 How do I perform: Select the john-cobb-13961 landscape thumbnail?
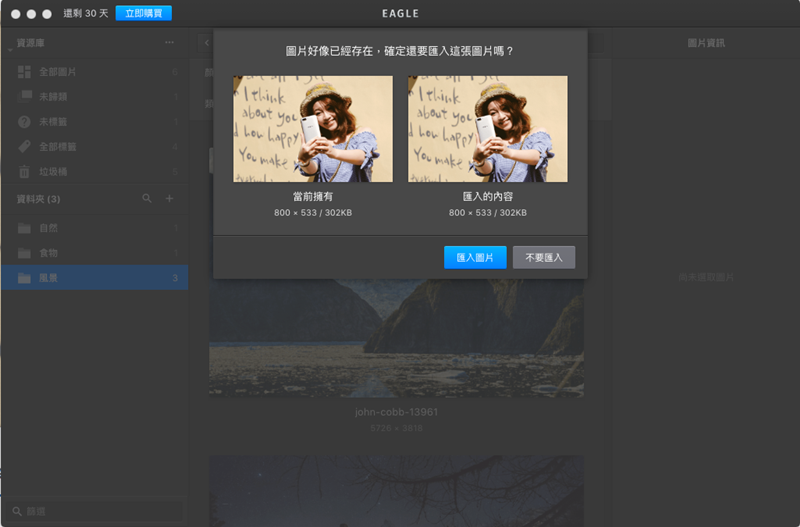[396, 337]
